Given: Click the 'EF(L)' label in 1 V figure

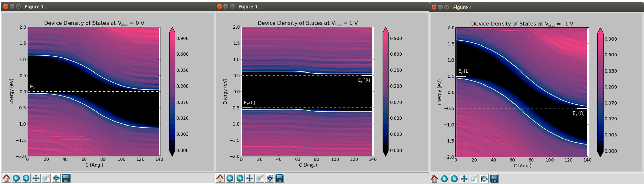Looking at the screenshot, I should (249, 103).
